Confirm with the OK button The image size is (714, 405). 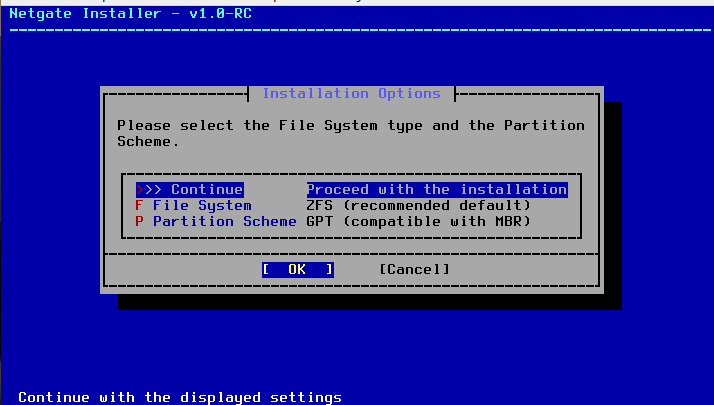[x=297, y=269]
